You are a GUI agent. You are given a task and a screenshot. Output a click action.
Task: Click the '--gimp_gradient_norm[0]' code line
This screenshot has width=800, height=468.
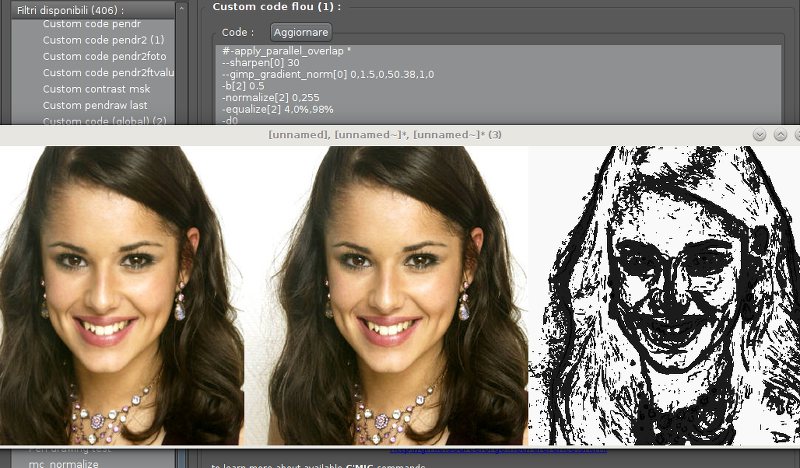tap(328, 75)
